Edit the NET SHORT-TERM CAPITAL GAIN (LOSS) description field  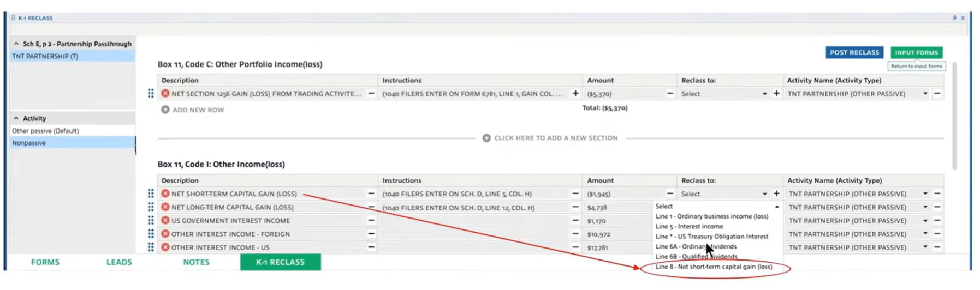point(266,194)
